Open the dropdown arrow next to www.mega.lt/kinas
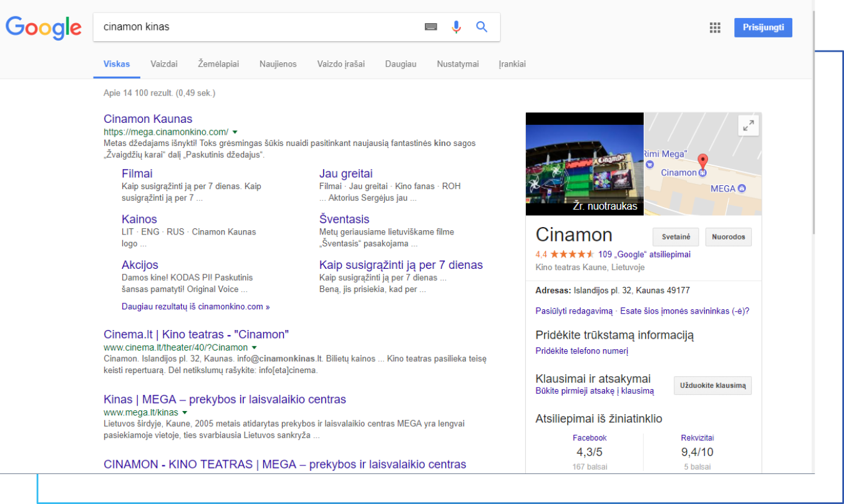This screenshot has width=844, height=504. pyautogui.click(x=185, y=413)
